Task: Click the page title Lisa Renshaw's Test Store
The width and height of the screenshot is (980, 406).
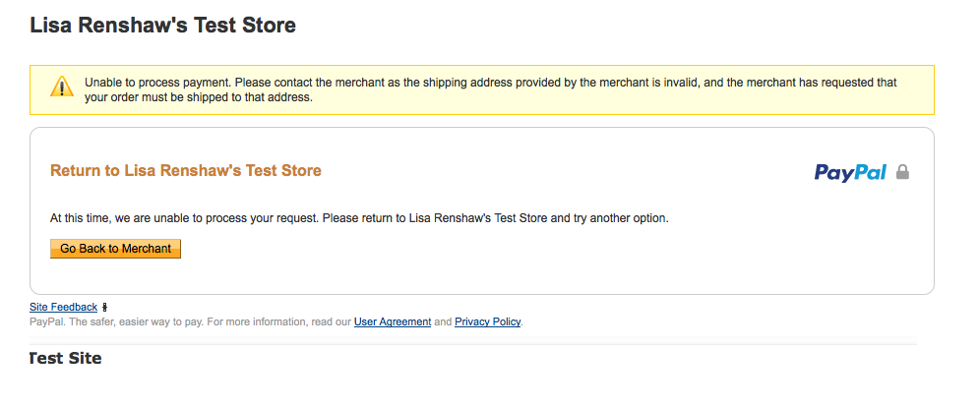Action: tap(162, 26)
